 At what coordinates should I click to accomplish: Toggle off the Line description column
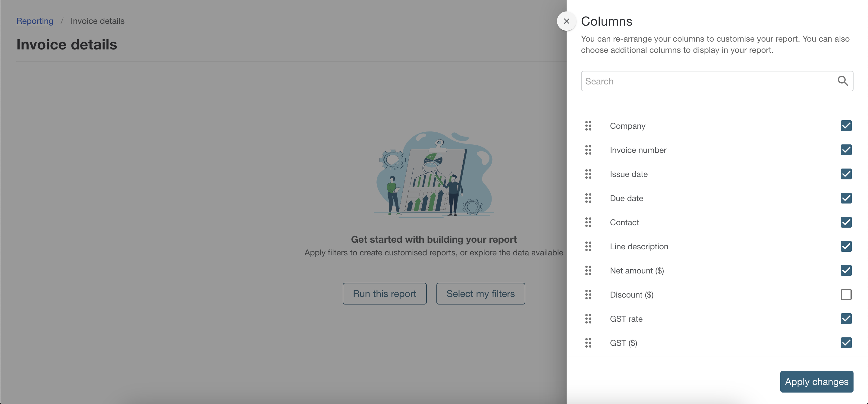point(846,246)
